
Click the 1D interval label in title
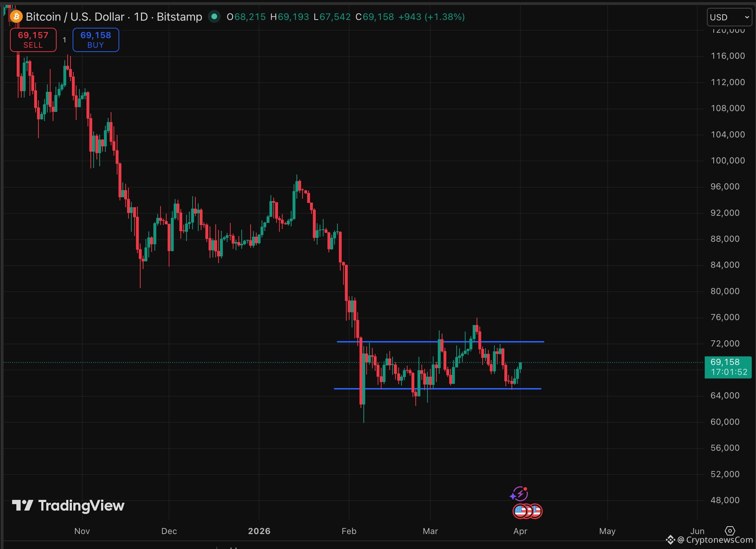141,17
